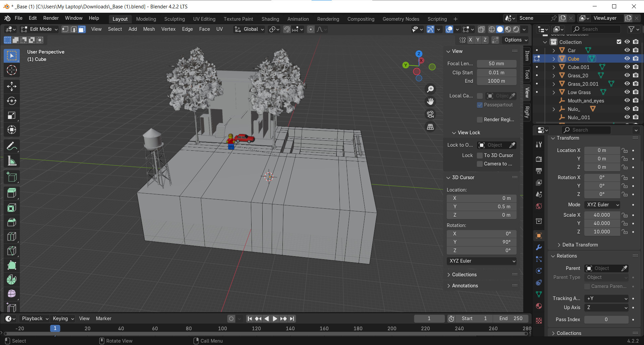Uncheck the Collection exclude checkbox
The image size is (644, 345).
pos(619,42)
